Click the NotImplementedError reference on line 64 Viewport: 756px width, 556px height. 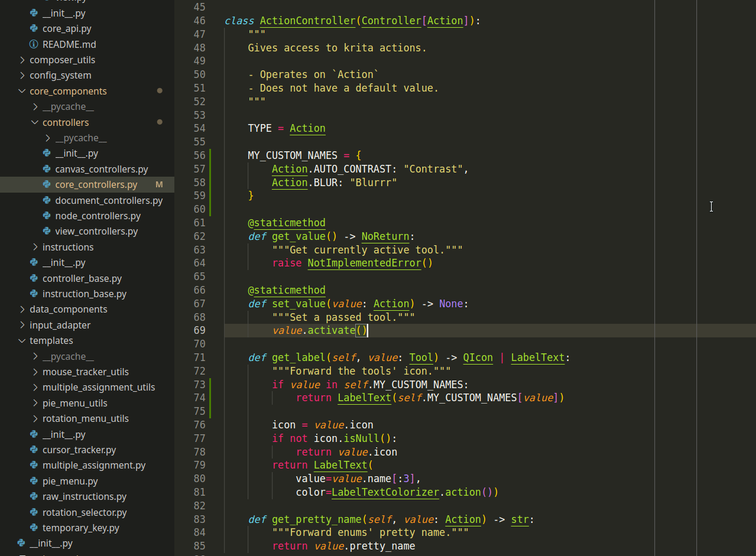pyautogui.click(x=364, y=263)
